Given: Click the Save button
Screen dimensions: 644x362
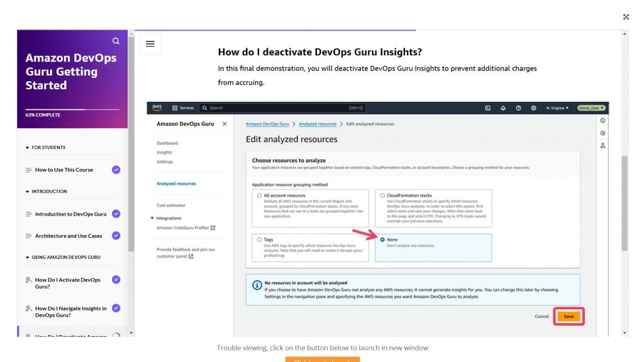Looking at the screenshot, I should tap(568, 316).
